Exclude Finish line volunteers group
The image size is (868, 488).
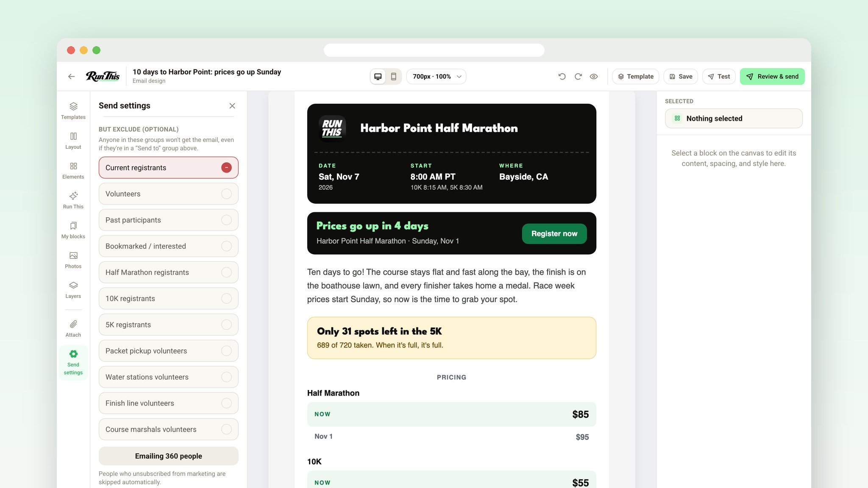pos(169,403)
